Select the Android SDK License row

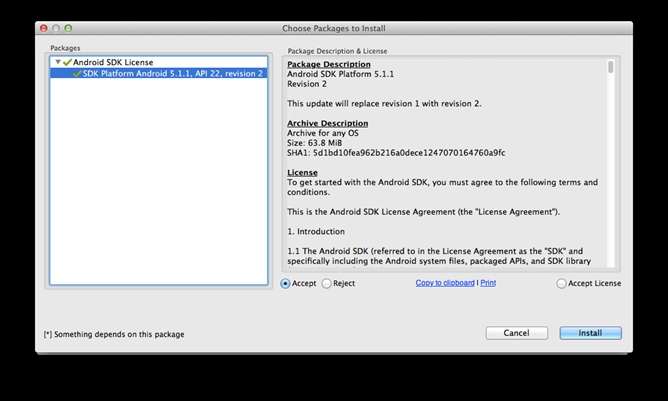[x=158, y=62]
